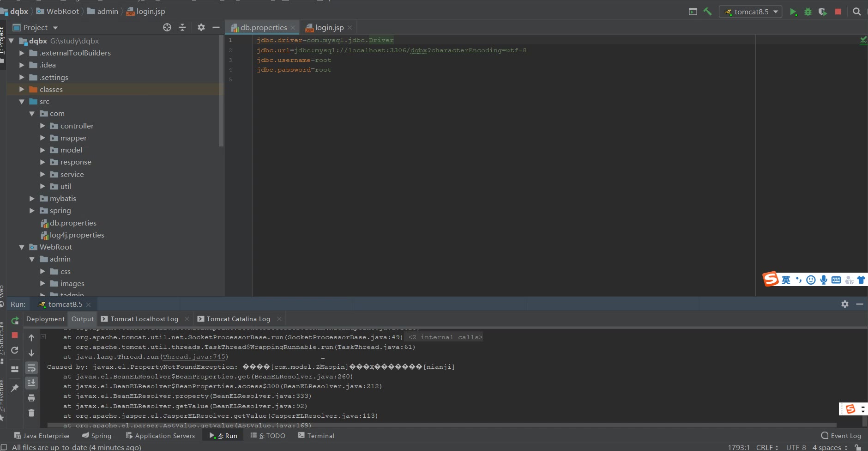Clear console output with trash icon
The height and width of the screenshot is (451, 868).
tap(31, 413)
